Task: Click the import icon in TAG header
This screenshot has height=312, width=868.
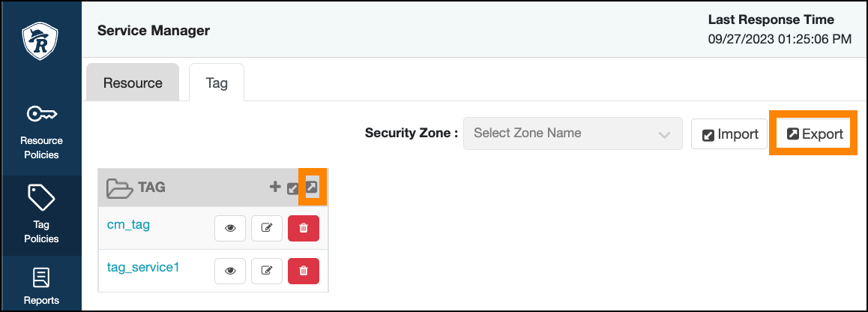Action: (294, 187)
